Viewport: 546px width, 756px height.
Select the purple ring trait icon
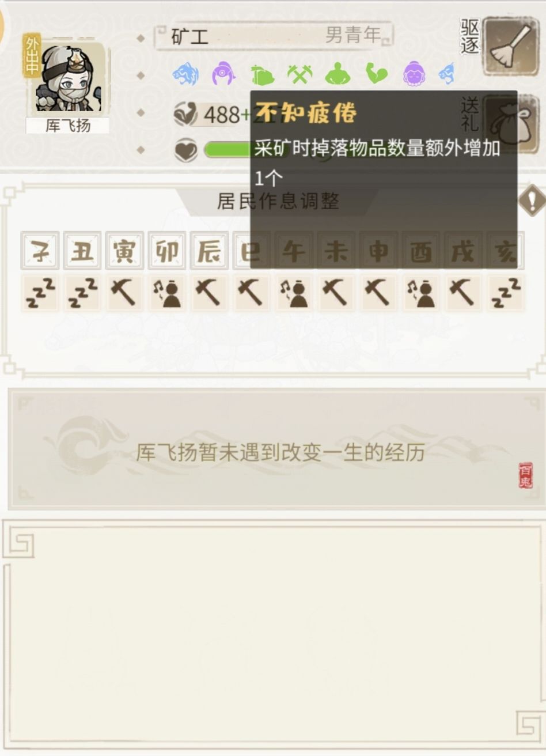coord(223,74)
